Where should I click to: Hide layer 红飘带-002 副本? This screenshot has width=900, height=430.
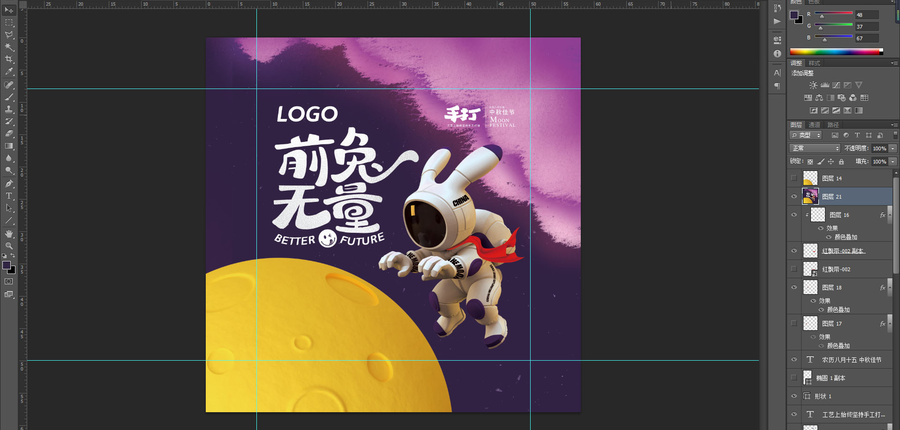794,251
